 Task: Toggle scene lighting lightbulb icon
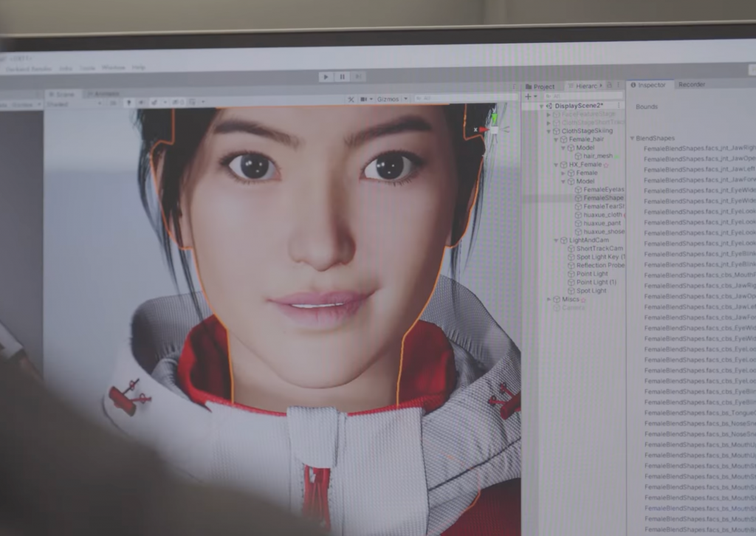(x=128, y=103)
